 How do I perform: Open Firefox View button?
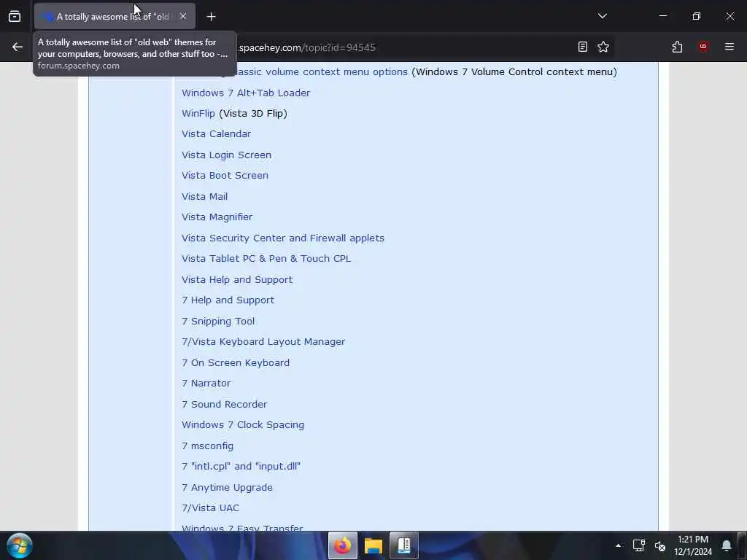click(15, 17)
